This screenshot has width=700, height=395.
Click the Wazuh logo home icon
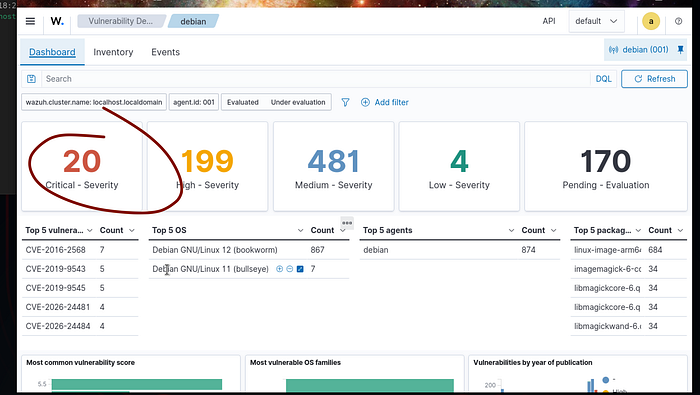[57, 21]
